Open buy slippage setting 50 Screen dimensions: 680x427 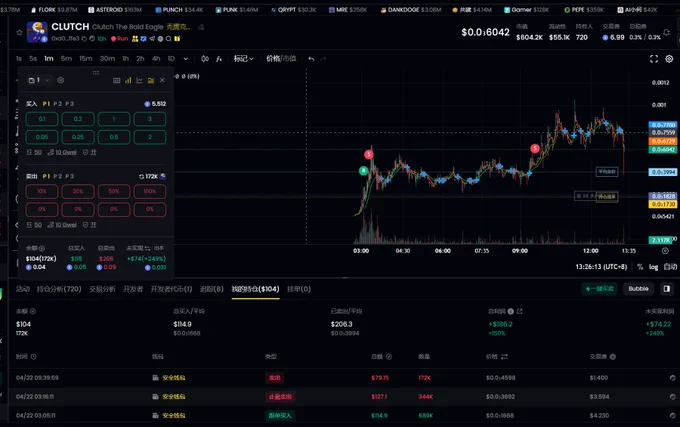(x=35, y=152)
